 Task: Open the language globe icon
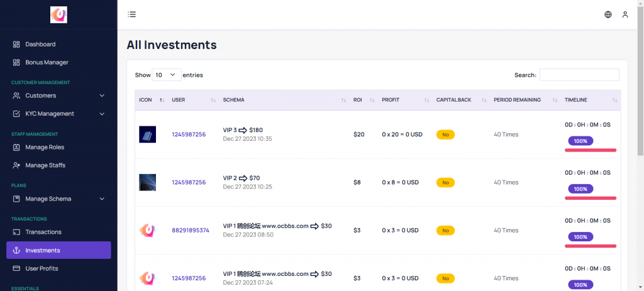coord(608,14)
